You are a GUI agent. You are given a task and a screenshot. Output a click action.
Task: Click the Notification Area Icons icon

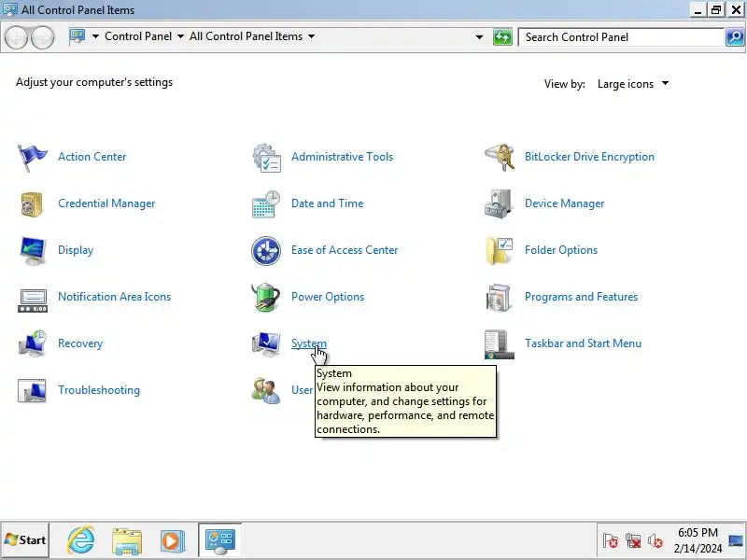click(x=33, y=300)
